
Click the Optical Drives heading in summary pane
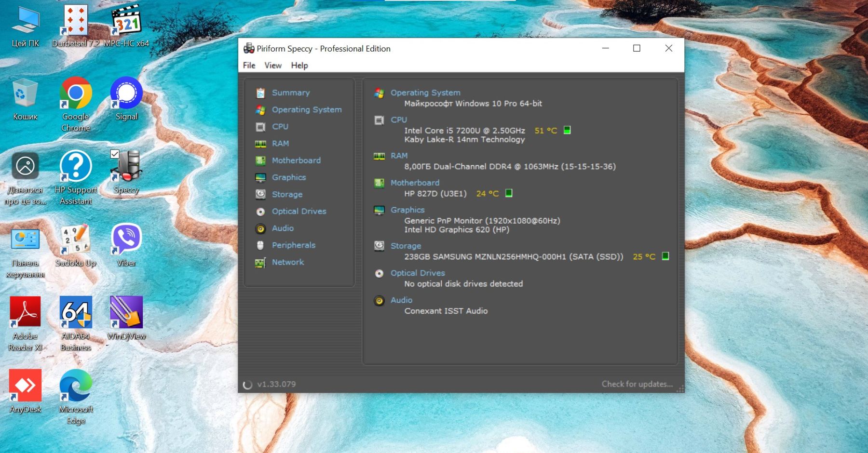click(x=418, y=273)
